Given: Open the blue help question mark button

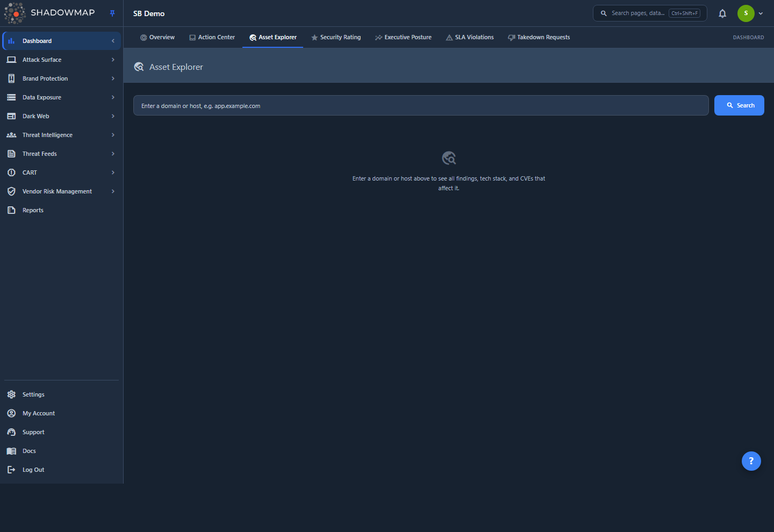Looking at the screenshot, I should click(751, 461).
